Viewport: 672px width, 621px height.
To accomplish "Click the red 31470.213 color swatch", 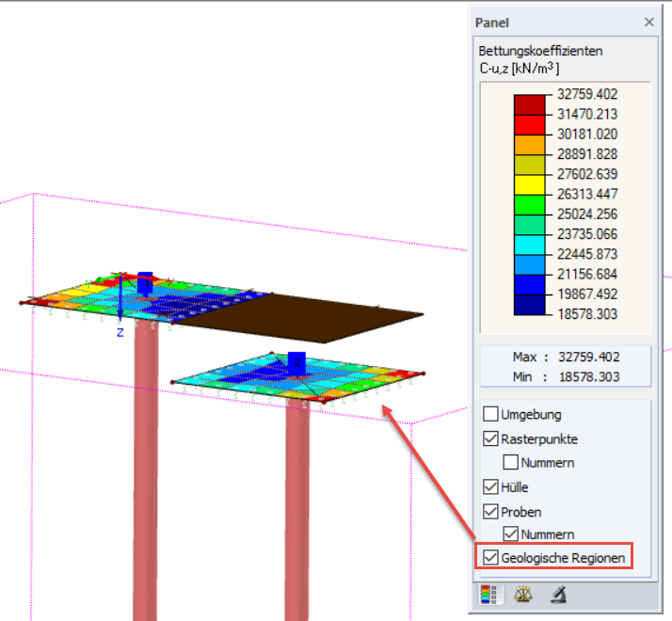I will 529,125.
